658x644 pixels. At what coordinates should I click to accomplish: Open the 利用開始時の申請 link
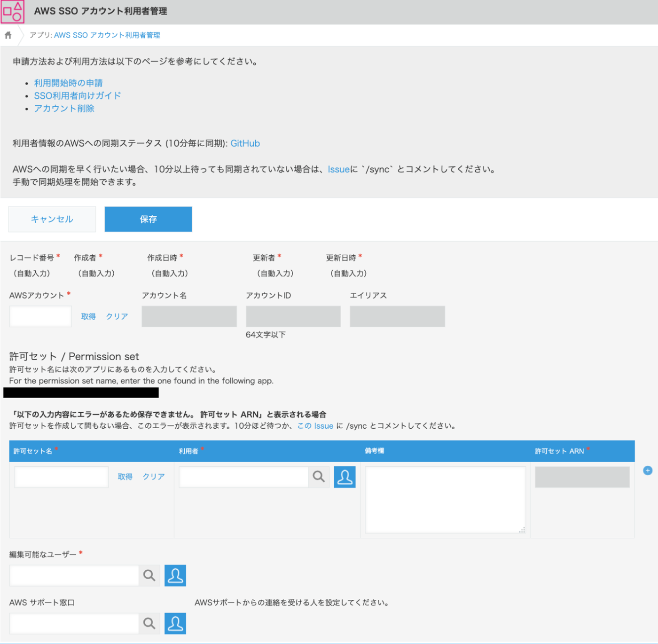coord(68,83)
